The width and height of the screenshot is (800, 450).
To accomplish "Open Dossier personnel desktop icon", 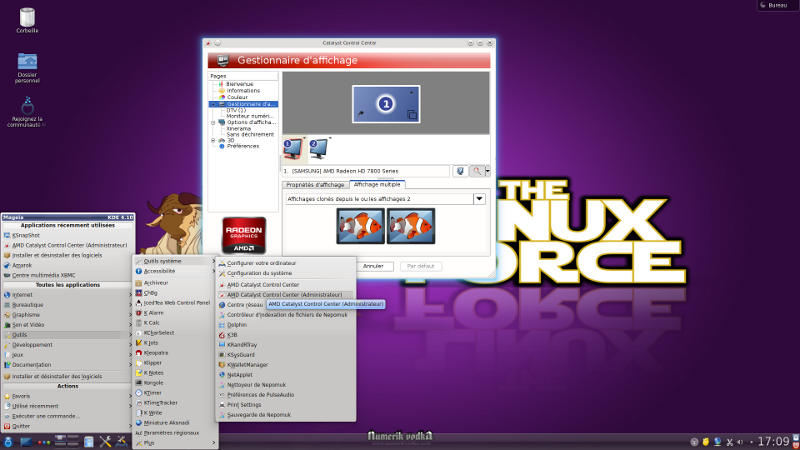I will click(27, 68).
